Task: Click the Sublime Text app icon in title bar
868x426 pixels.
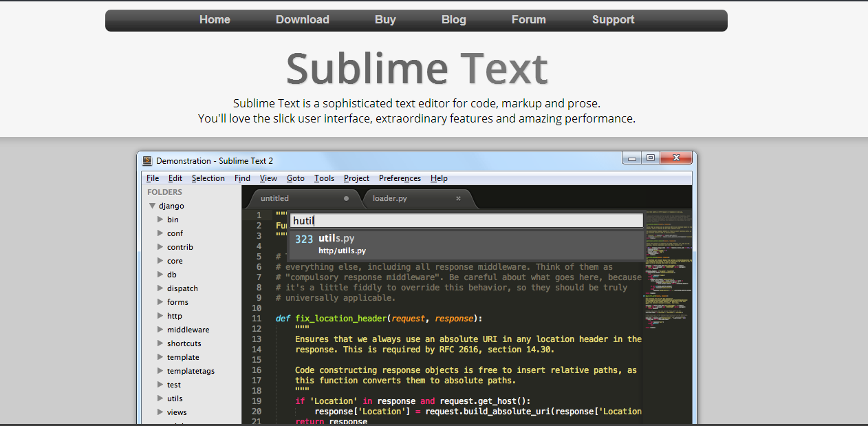Action: click(147, 161)
